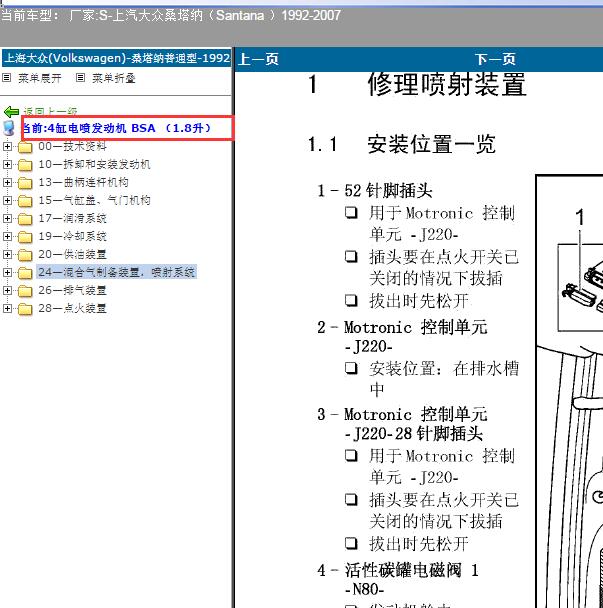Click the menu collapse icon
This screenshot has width=603, height=608.
[80, 78]
